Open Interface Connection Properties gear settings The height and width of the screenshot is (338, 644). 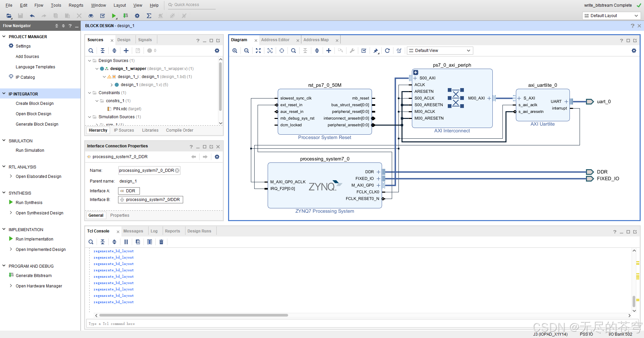(217, 157)
